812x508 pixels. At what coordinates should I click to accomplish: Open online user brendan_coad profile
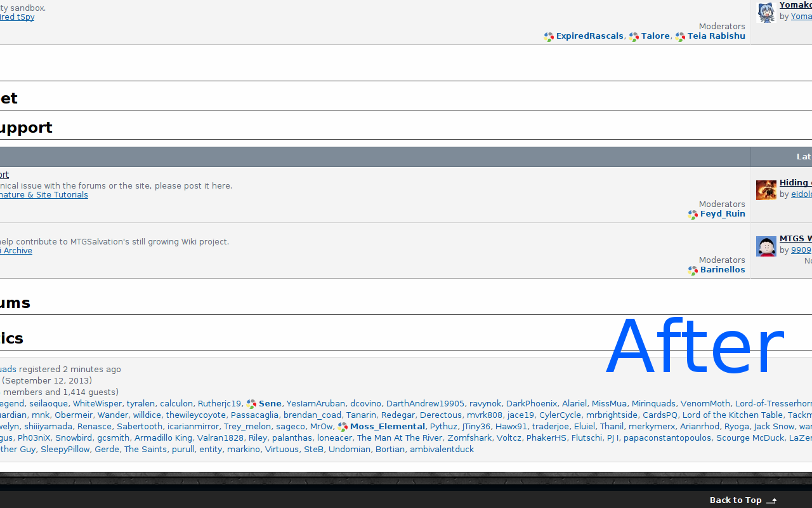(x=312, y=415)
